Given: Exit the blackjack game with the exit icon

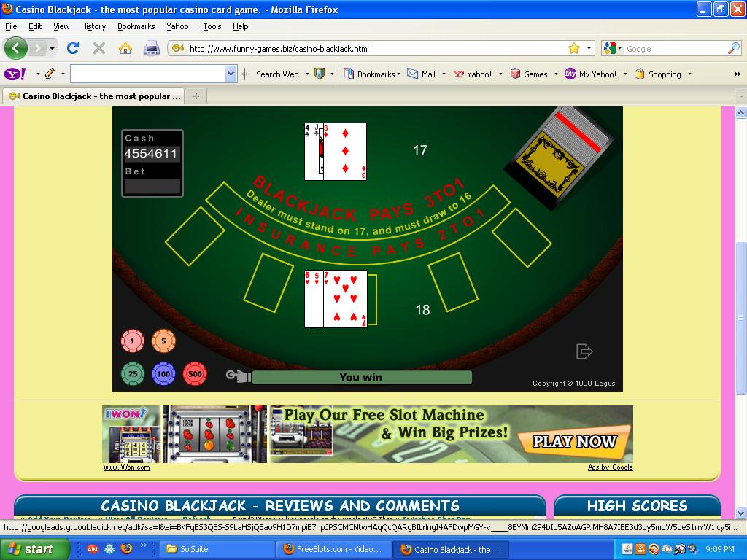Looking at the screenshot, I should click(584, 351).
